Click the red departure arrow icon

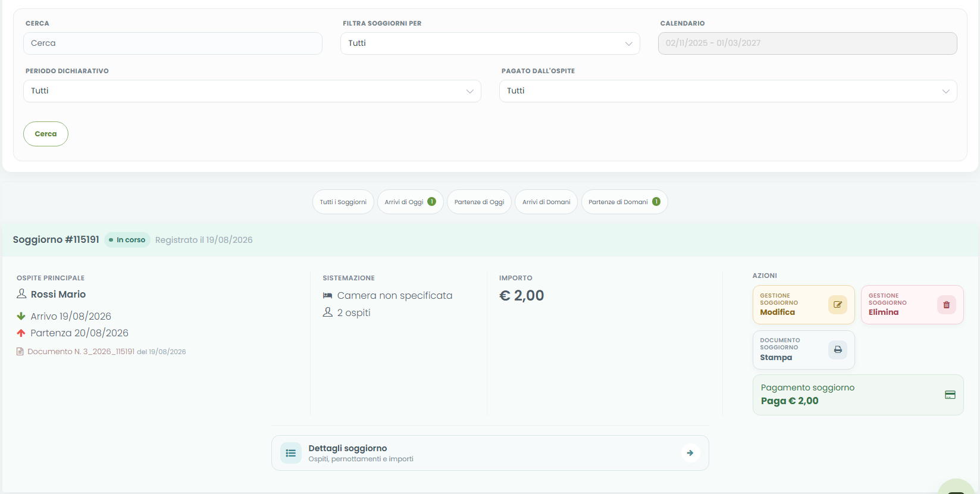point(21,333)
